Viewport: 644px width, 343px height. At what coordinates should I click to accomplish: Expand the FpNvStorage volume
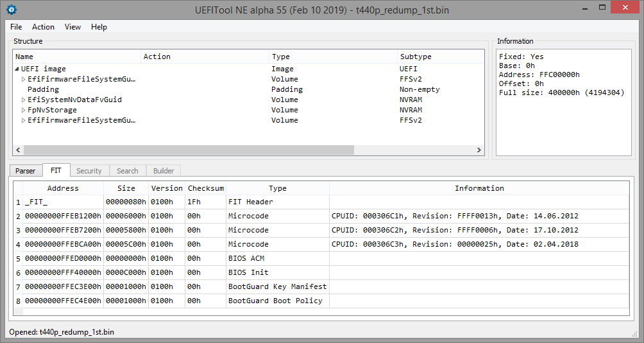click(x=23, y=110)
